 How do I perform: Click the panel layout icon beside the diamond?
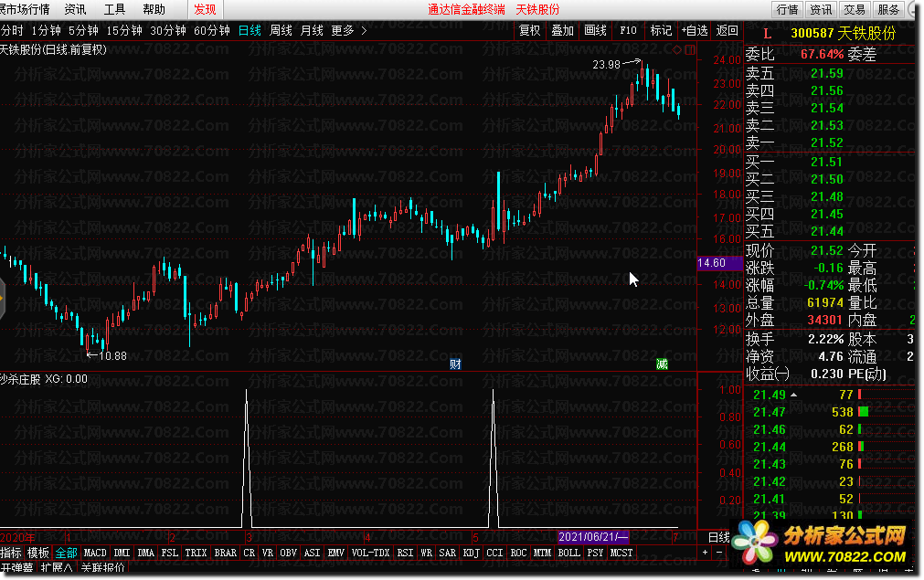(690, 50)
